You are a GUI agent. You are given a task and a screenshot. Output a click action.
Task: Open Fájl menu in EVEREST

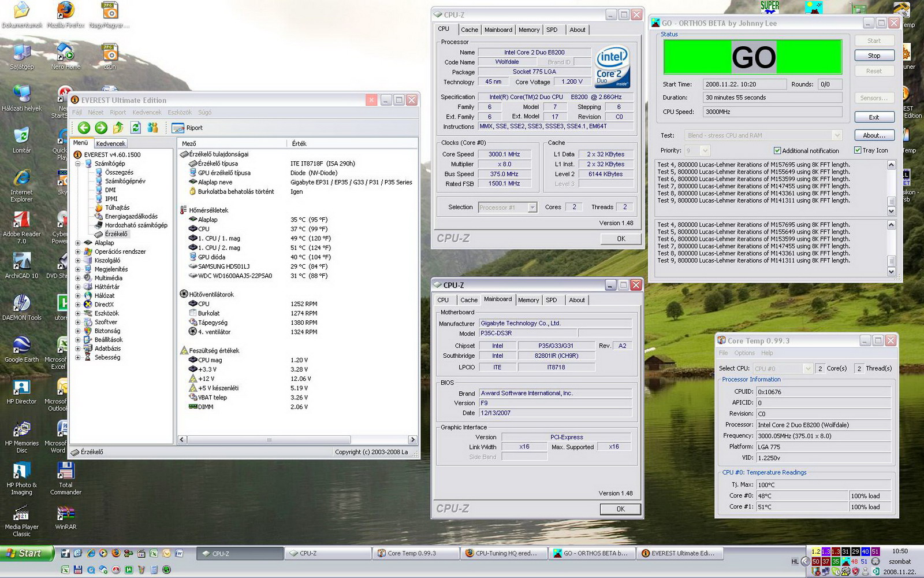(x=77, y=112)
